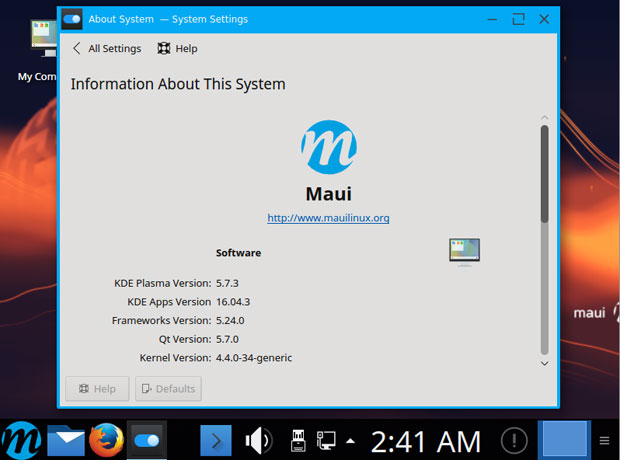Viewport: 620px width, 460px height.
Task: Click the Qt Version value 5.7.0
Action: click(227, 339)
